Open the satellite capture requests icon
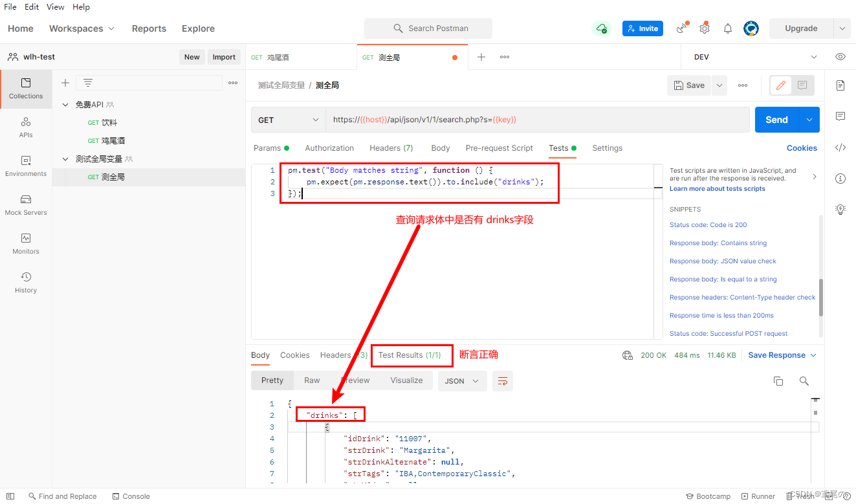856x504 pixels. 682,28
